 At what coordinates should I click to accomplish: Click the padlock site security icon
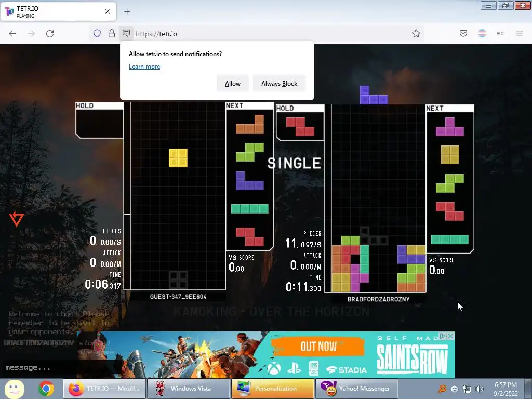click(112, 33)
